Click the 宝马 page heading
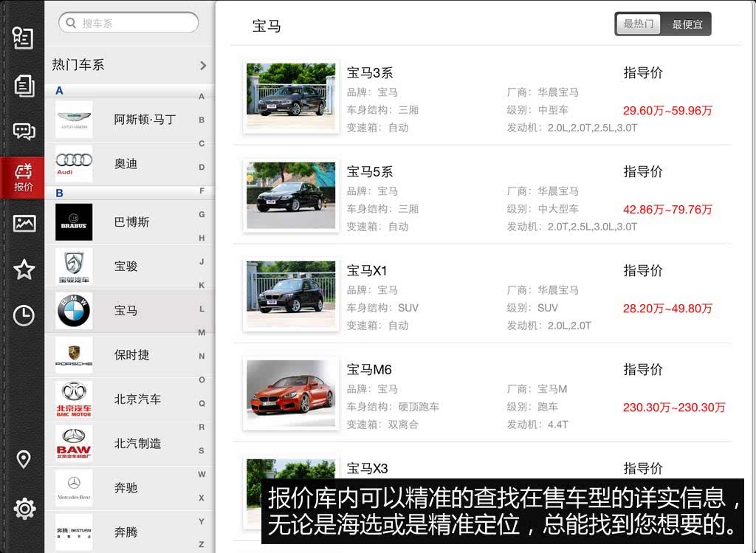This screenshot has width=756, height=553. (267, 26)
